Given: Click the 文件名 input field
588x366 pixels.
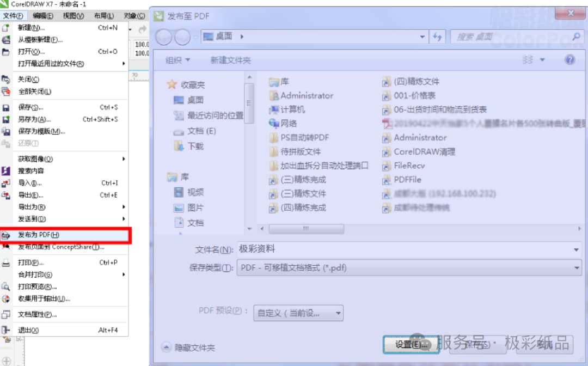Looking at the screenshot, I should [381, 249].
